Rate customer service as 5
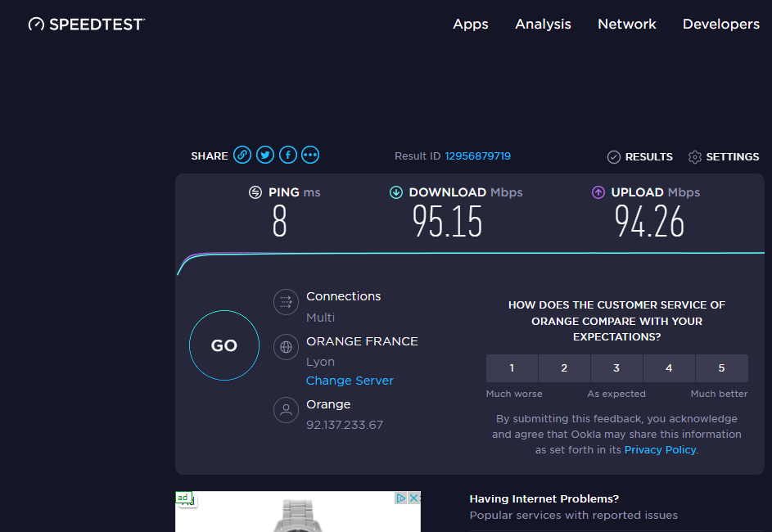This screenshot has width=772, height=532. 722,368
